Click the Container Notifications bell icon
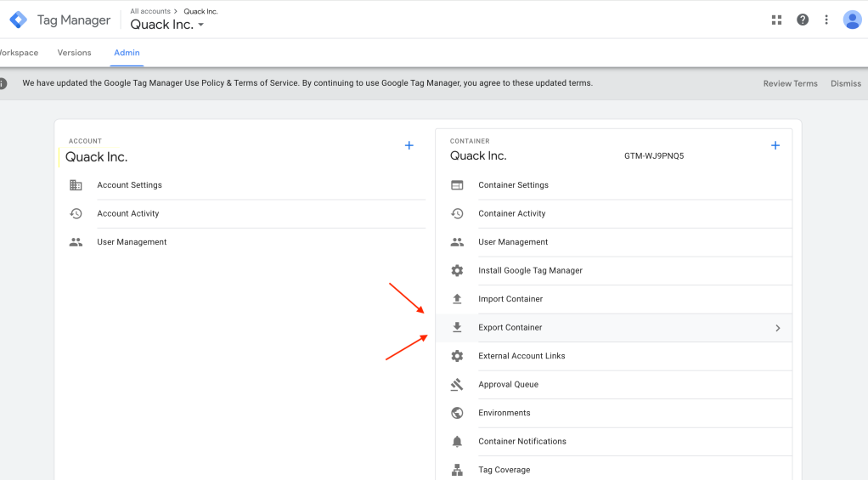Viewport: 868px width, 480px height. point(457,442)
